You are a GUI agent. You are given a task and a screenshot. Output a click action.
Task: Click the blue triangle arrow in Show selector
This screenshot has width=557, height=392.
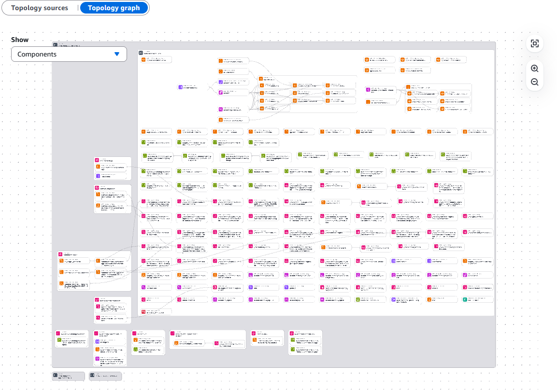(116, 54)
